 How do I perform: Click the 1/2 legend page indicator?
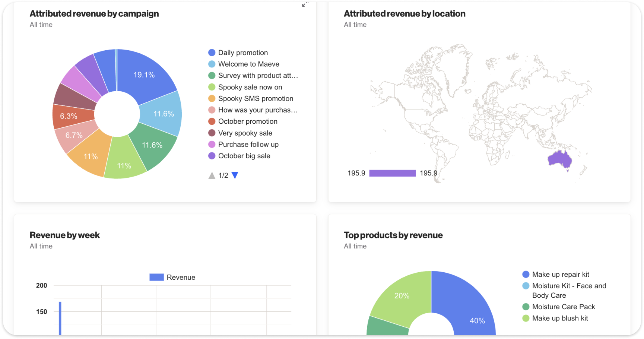point(223,175)
